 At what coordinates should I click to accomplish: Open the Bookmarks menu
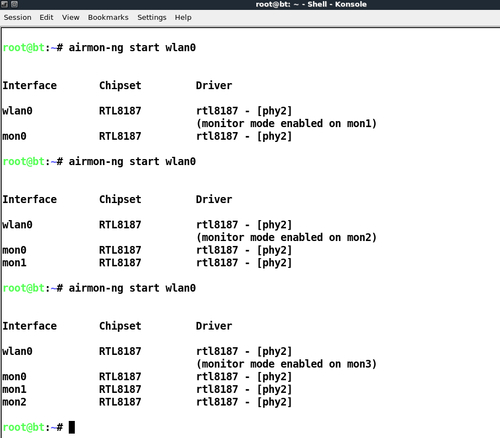tap(108, 17)
